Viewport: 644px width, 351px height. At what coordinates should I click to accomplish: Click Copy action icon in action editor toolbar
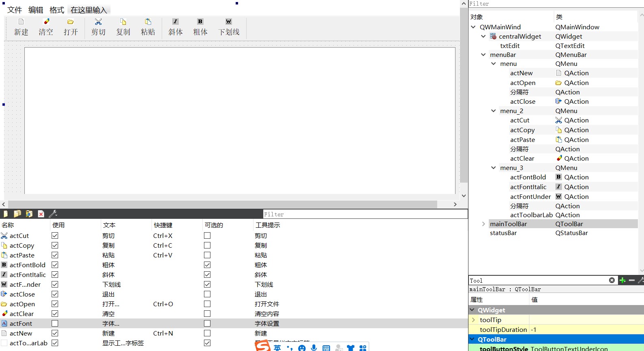tap(17, 214)
